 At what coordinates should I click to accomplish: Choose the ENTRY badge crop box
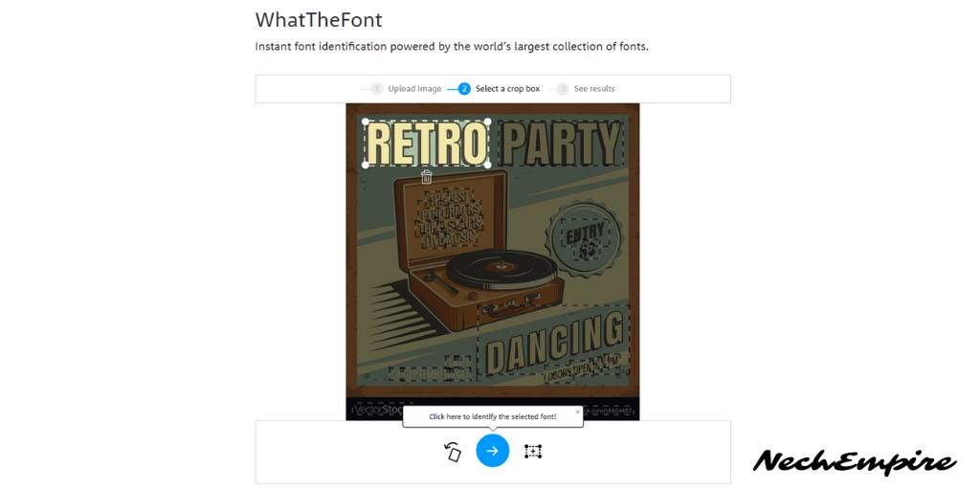coord(585,239)
